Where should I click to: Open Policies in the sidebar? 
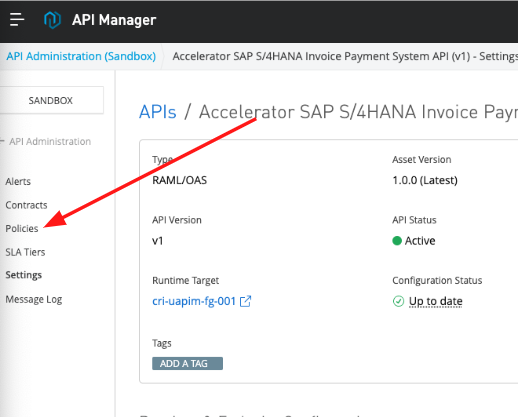click(x=22, y=229)
